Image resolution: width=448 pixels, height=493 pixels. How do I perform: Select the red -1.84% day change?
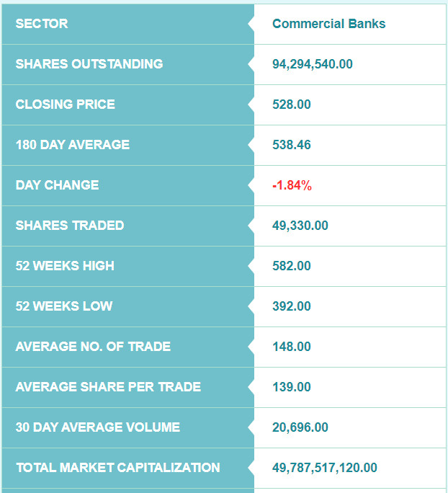292,185
